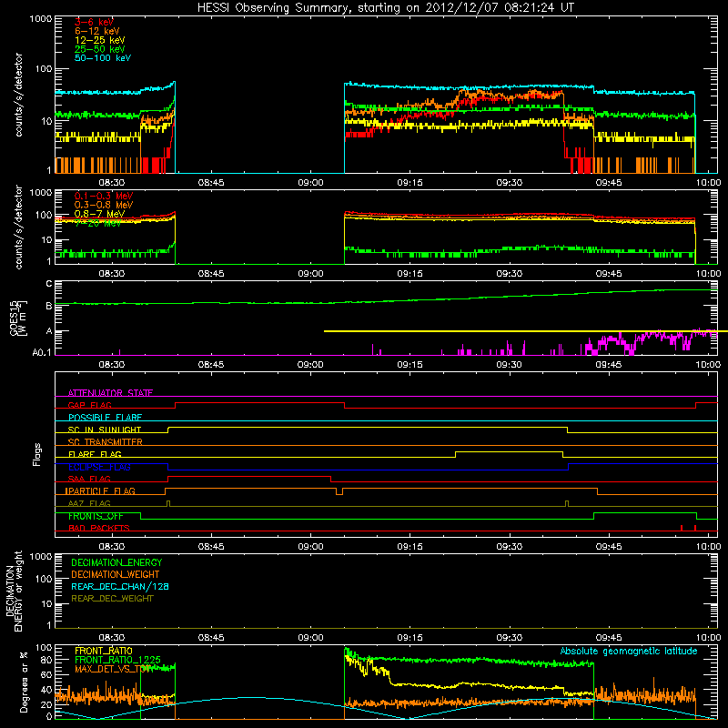This screenshot has height=728, width=728.
Task: Click the DECIMATION_ENERGY legend label
Action: (x=116, y=562)
